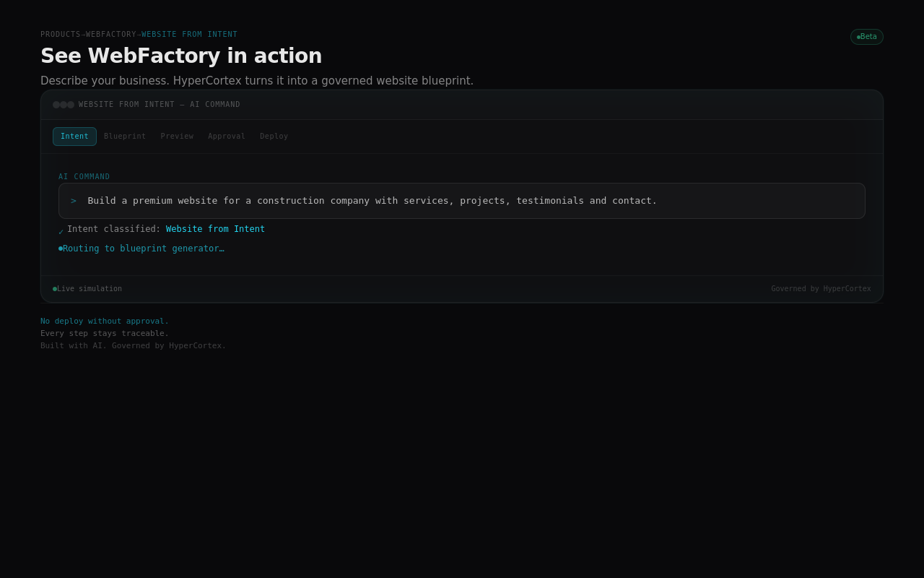924x578 pixels.
Task: Click the window dots in the panel header
Action: coord(64,105)
